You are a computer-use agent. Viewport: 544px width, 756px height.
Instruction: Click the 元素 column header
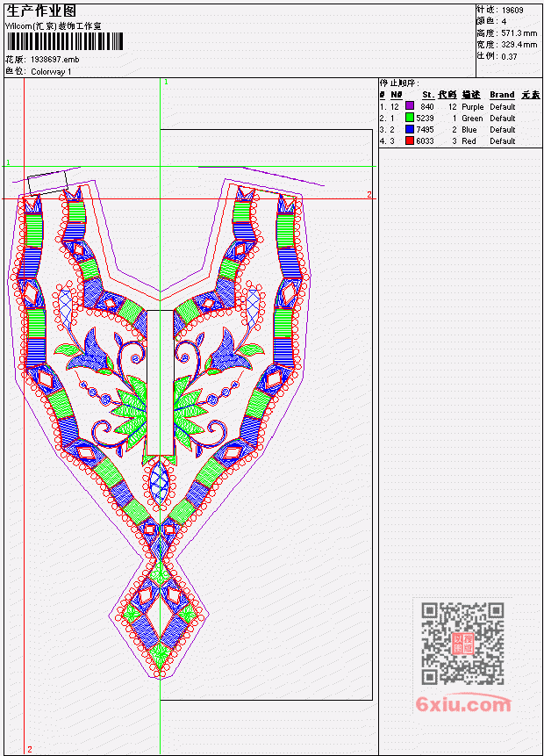point(531,95)
